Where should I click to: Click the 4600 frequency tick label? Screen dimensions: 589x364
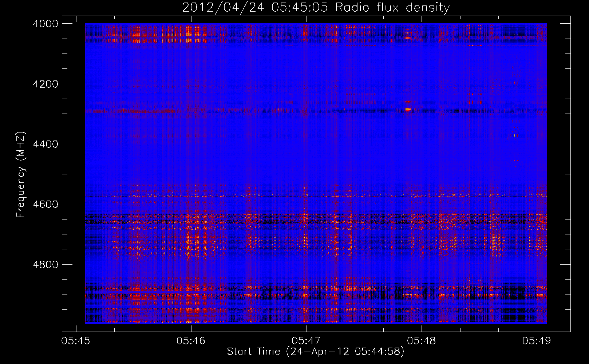click(x=46, y=204)
